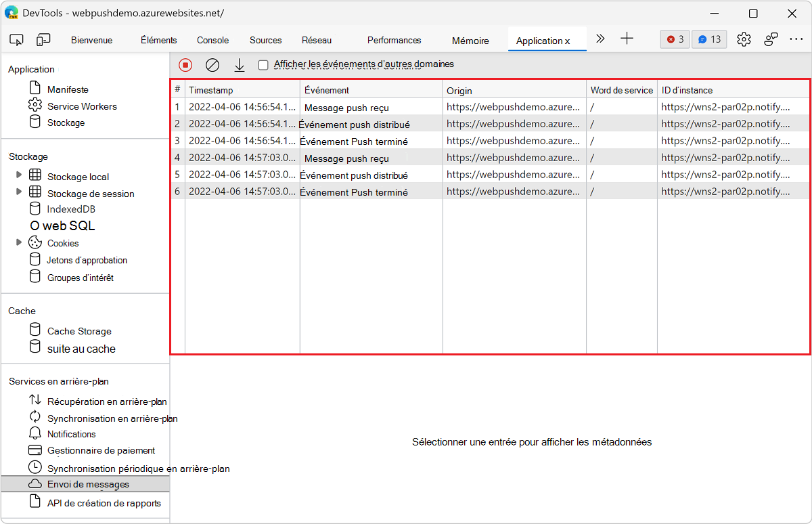This screenshot has width=812, height=524.
Task: Open the feedback people icon
Action: 771,39
